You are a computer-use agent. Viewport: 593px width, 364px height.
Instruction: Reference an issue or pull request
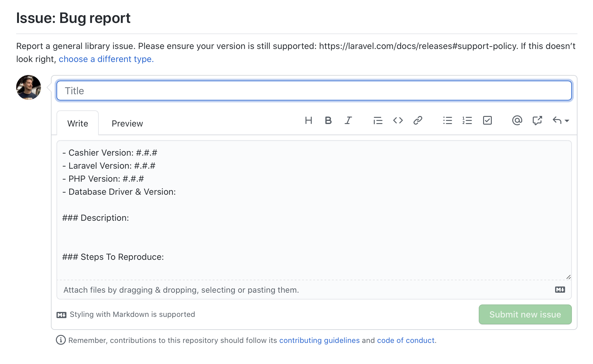(537, 121)
